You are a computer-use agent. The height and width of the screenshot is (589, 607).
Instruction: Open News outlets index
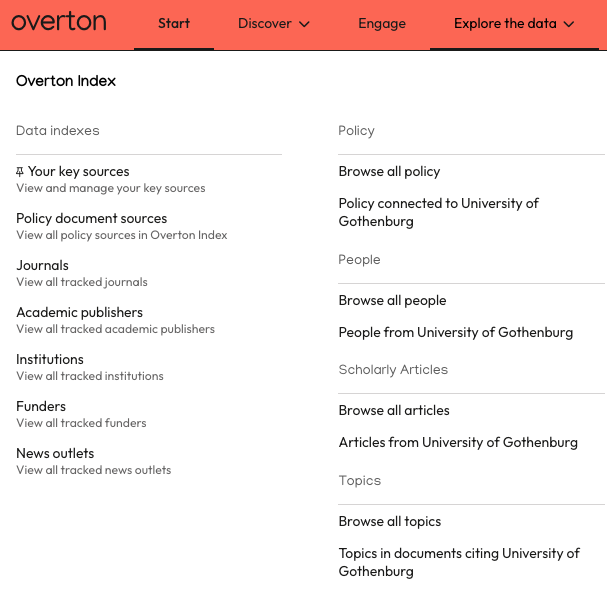pyautogui.click(x=55, y=454)
